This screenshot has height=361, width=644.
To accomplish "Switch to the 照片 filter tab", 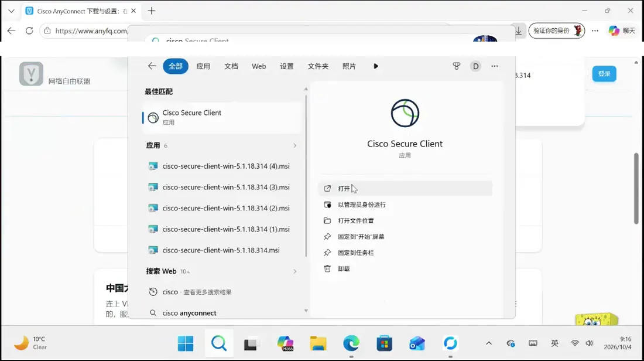I will click(349, 66).
